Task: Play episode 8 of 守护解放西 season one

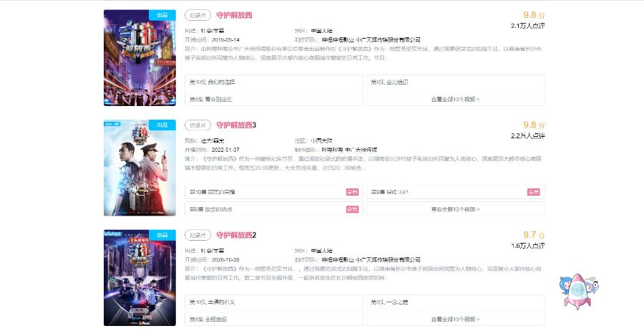Action: [x=274, y=99]
